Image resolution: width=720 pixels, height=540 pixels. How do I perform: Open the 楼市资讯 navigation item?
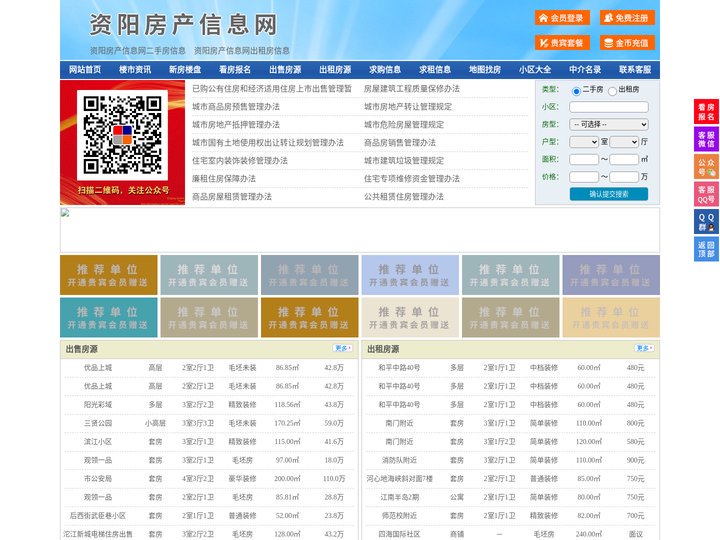(x=135, y=70)
